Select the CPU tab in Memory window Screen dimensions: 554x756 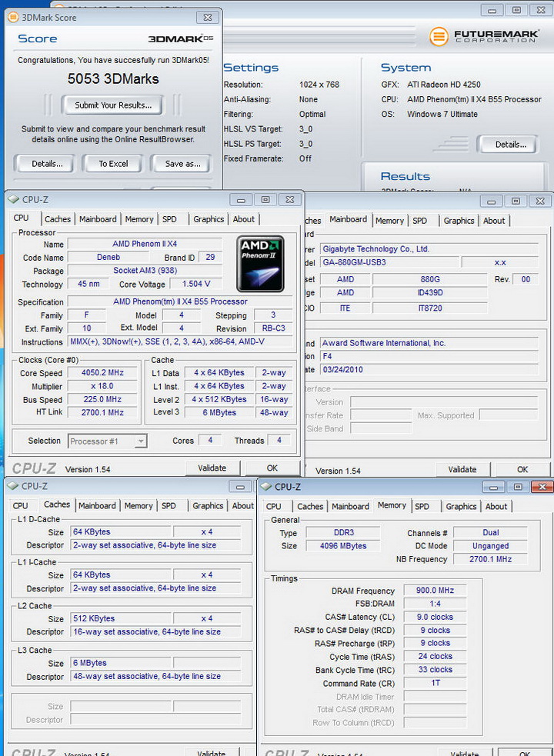click(x=274, y=507)
